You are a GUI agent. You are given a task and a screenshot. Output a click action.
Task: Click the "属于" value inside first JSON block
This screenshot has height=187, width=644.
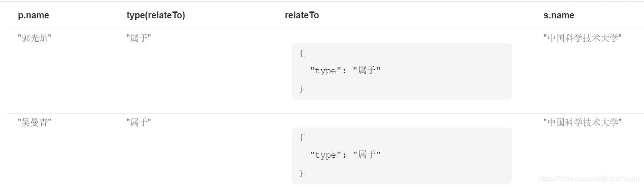click(367, 71)
